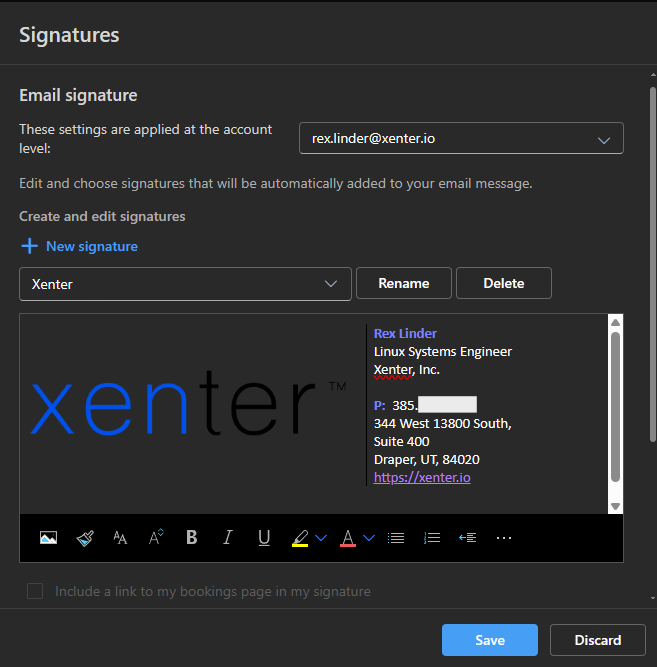Open the font size tool

click(x=120, y=538)
